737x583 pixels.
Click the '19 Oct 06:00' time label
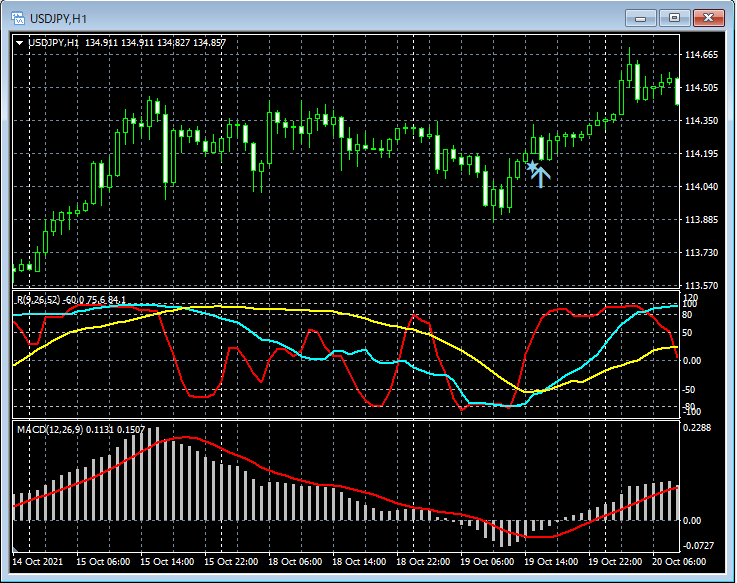tap(486, 562)
